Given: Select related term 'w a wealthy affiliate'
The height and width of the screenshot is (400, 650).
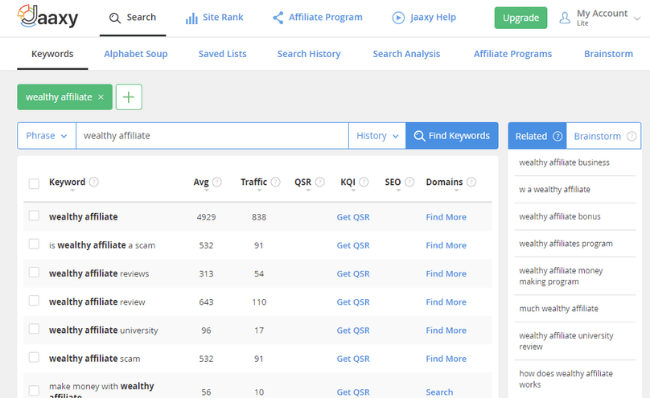Looking at the screenshot, I should click(x=555, y=189).
